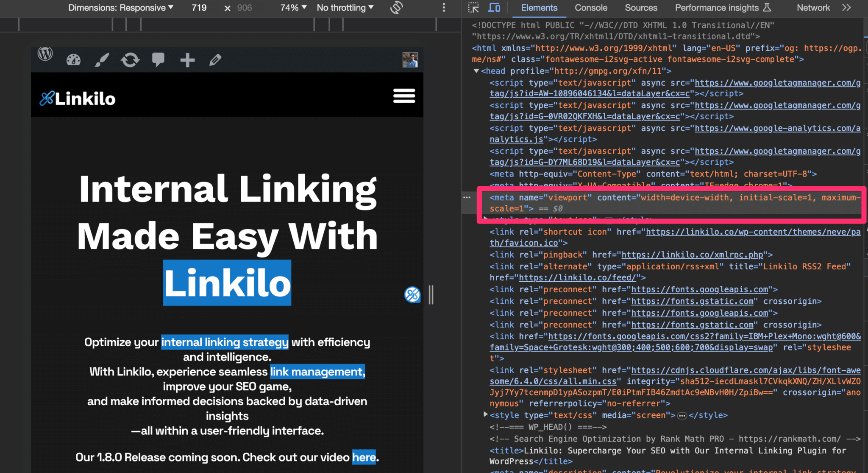Collapse the head element disclosure triangle
This screenshot has width=868, height=473.
point(477,71)
